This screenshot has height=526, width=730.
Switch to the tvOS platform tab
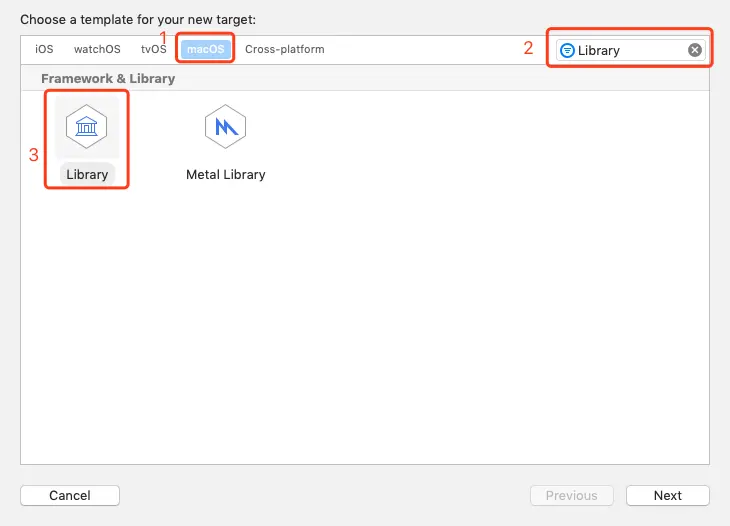[154, 49]
